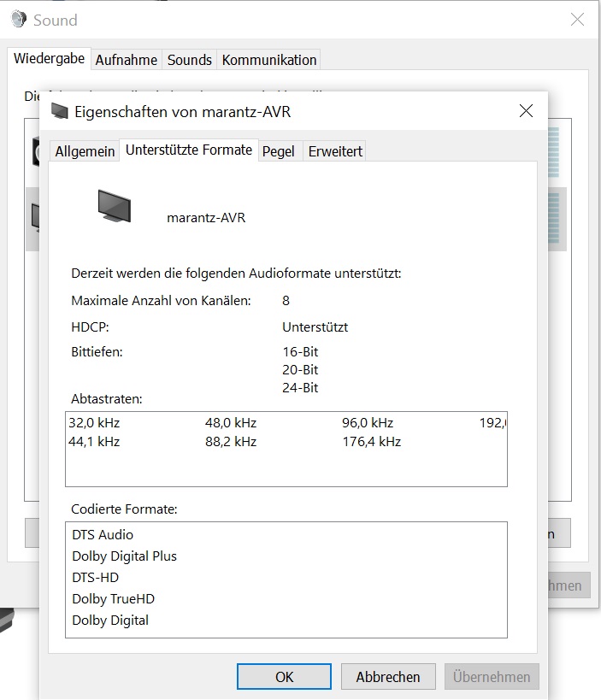This screenshot has height=700, width=601.
Task: Click the HDCP Unterstützt value
Action: 315,327
